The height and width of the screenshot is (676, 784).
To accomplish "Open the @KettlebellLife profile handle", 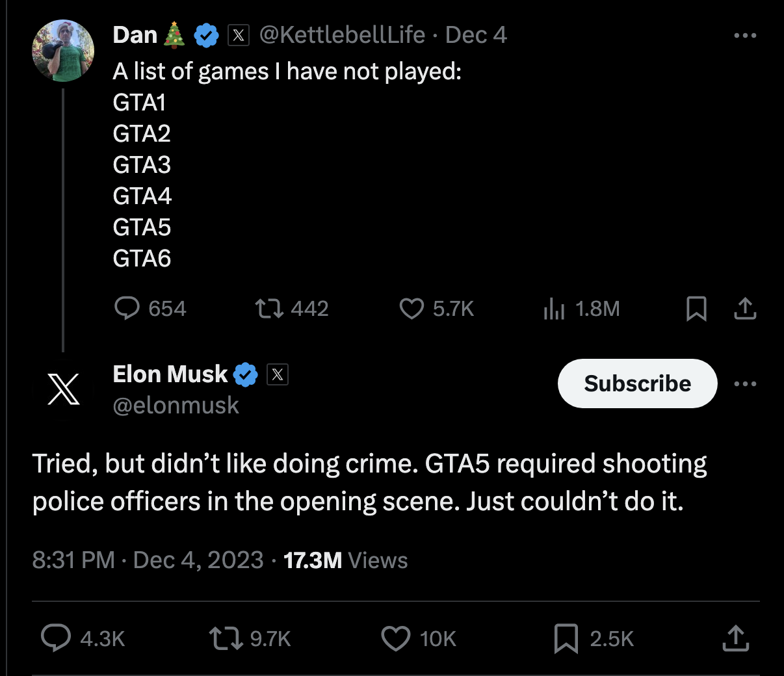I will click(x=342, y=35).
